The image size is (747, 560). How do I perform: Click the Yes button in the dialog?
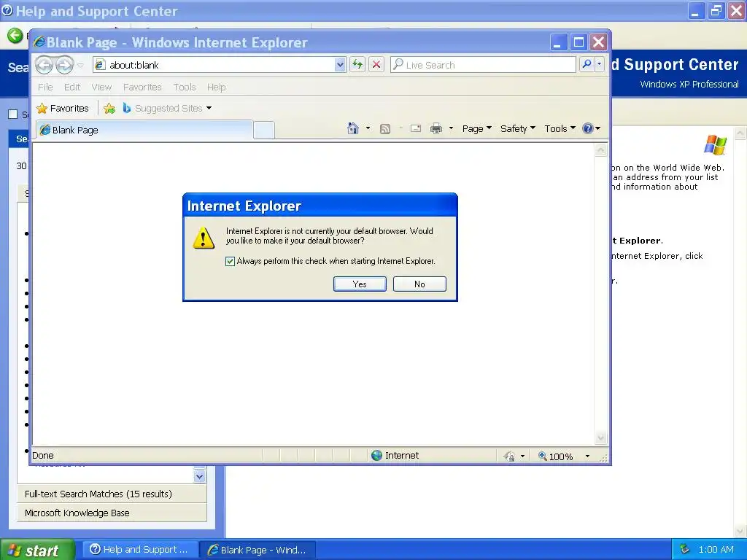(x=360, y=284)
